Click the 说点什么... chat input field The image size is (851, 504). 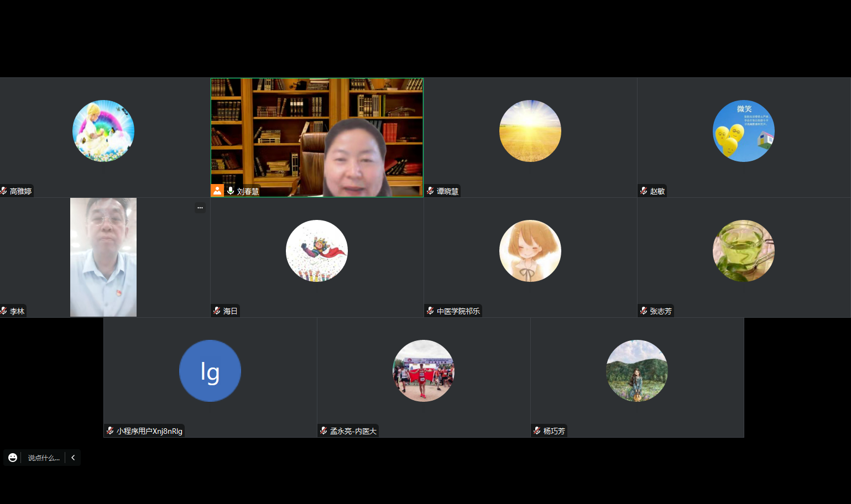[44, 458]
